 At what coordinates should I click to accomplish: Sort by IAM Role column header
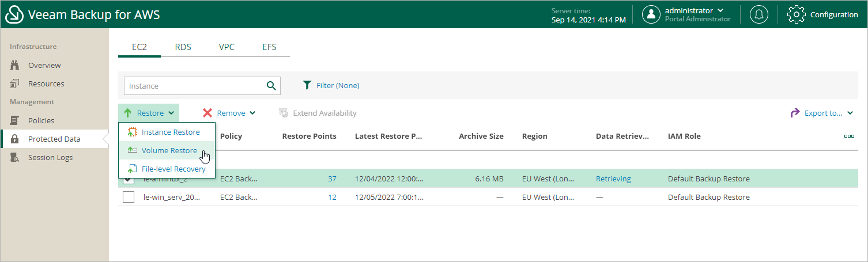(684, 136)
